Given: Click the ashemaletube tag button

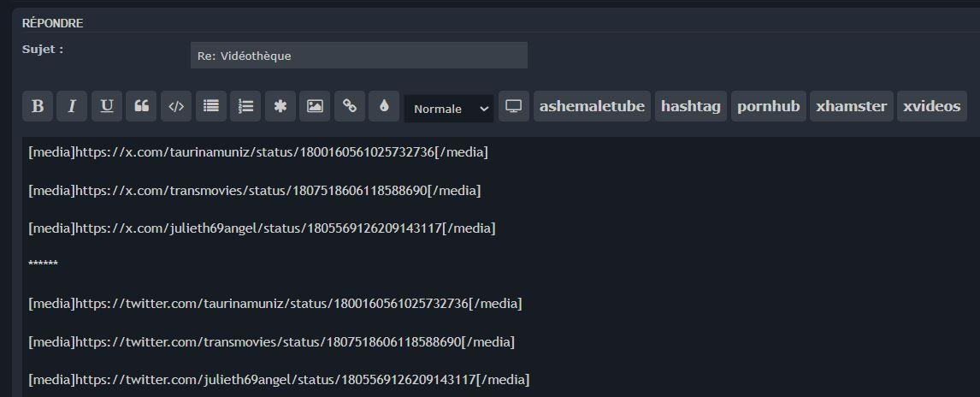Looking at the screenshot, I should click(592, 106).
